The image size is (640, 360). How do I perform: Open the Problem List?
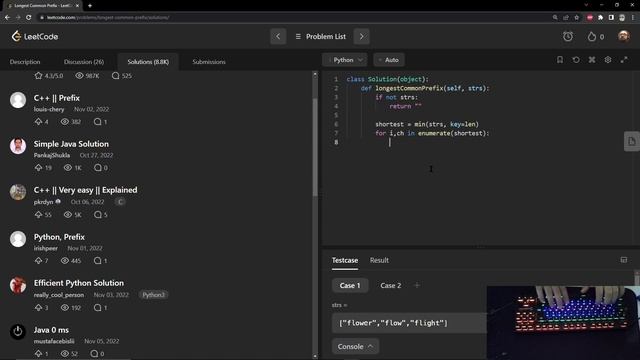[320, 36]
